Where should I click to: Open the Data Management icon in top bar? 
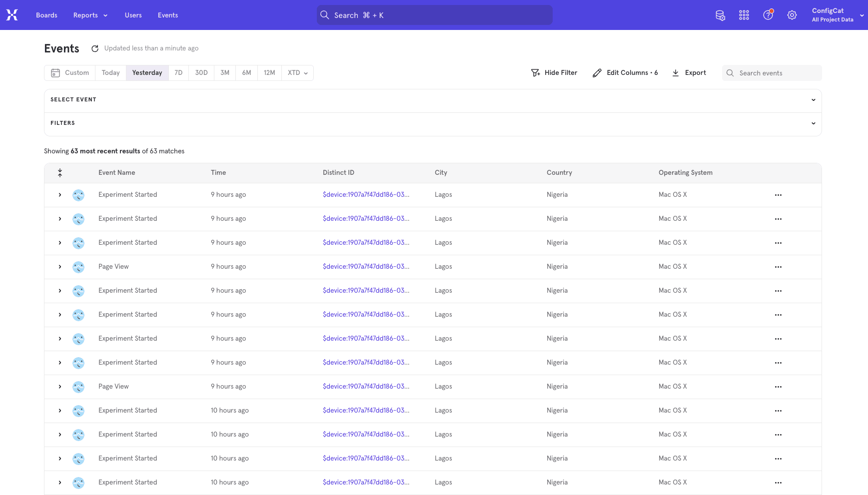point(720,15)
